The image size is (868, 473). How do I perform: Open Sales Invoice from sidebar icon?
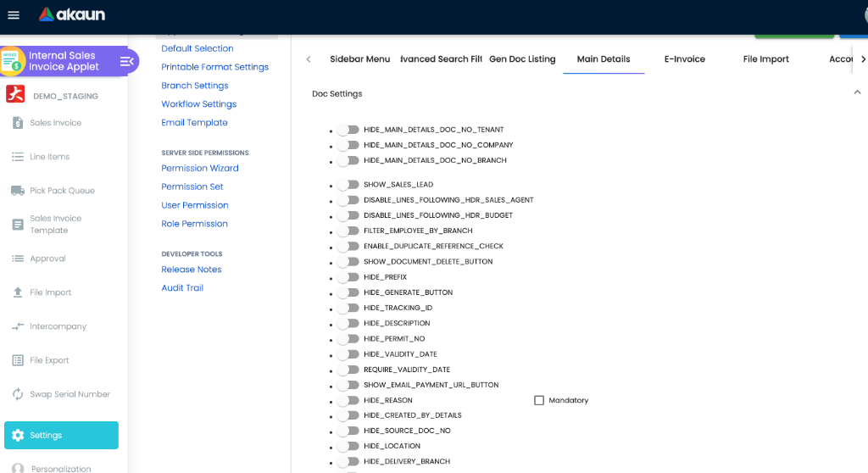(18, 122)
